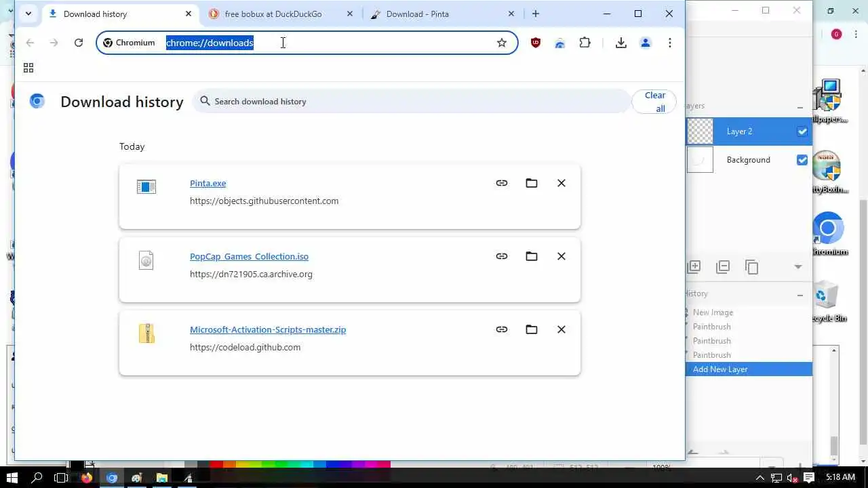Open File Explorer from the taskbar
Screen dimensions: 868x488
pyautogui.click(x=162, y=478)
